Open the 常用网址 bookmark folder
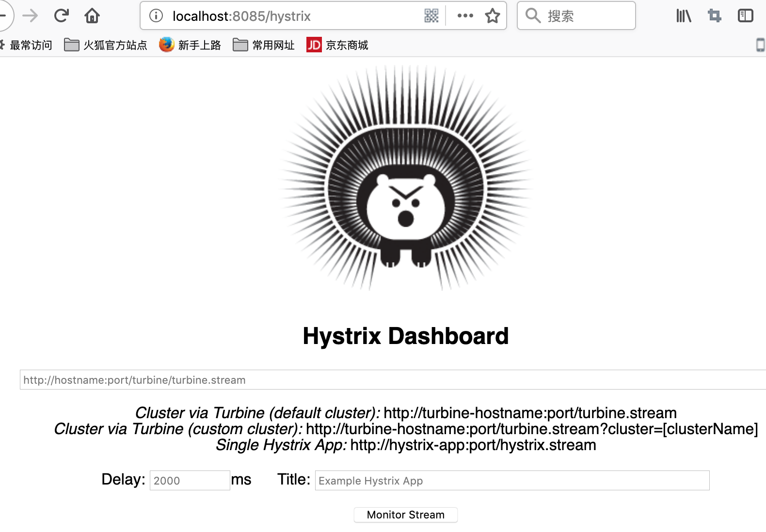 coord(264,45)
